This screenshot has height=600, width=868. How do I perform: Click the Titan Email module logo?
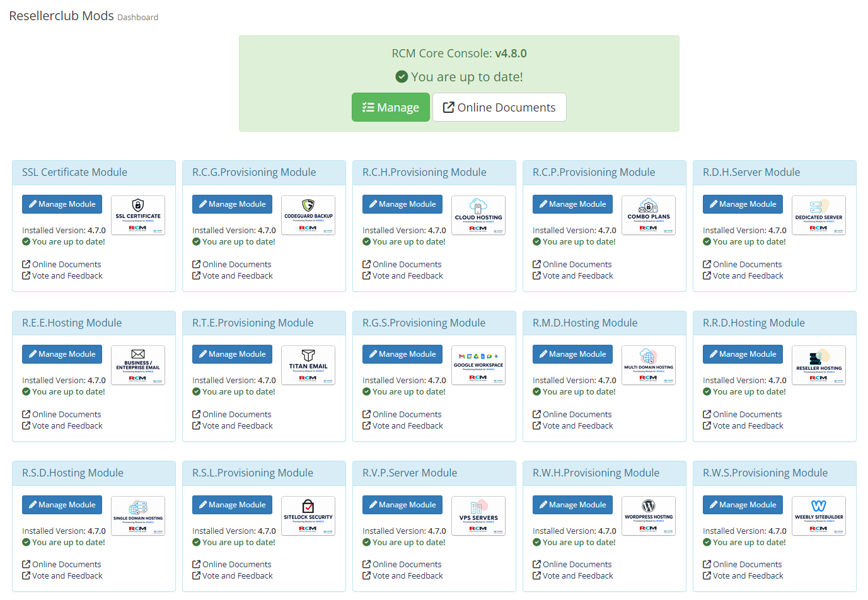[x=308, y=365]
